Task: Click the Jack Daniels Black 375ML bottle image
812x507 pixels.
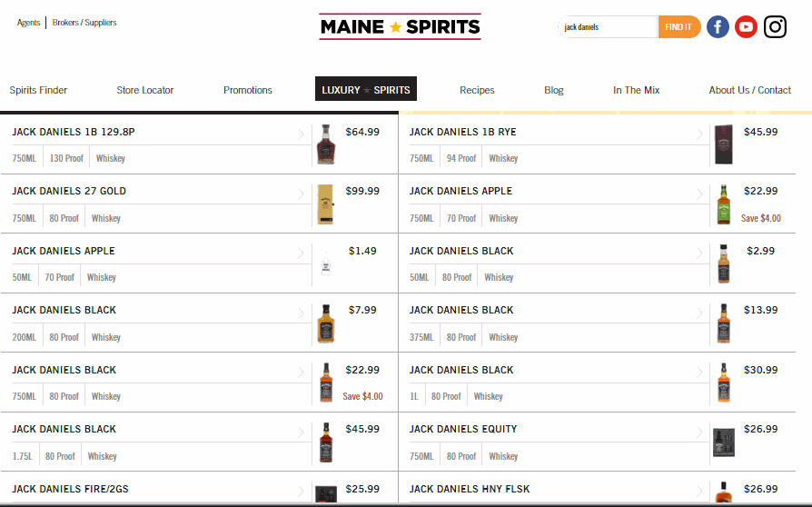Action: 724,323
